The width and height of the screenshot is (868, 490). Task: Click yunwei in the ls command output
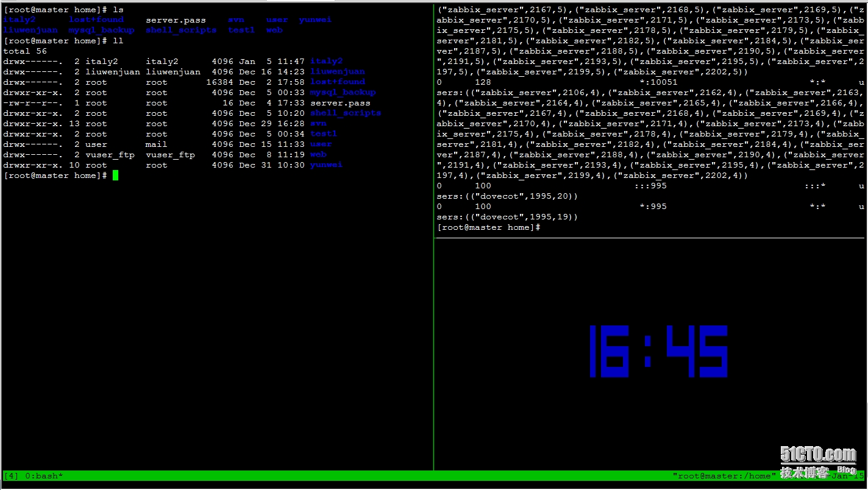pos(315,20)
